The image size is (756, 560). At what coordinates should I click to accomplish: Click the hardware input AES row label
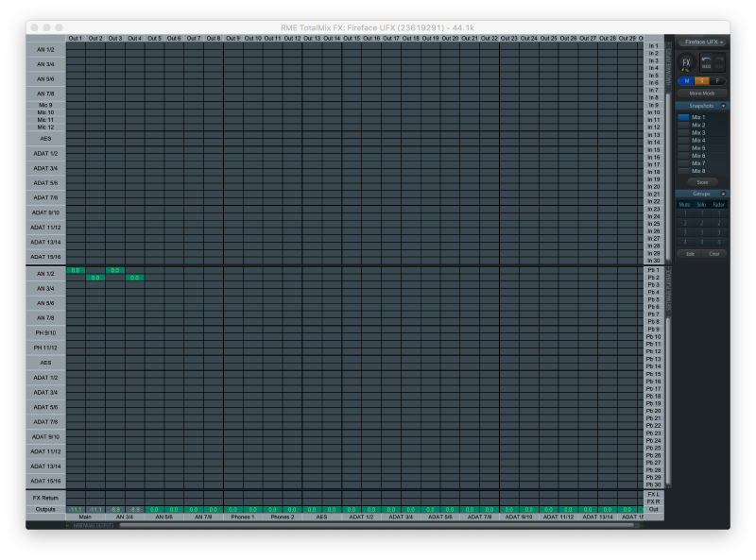tap(45, 138)
